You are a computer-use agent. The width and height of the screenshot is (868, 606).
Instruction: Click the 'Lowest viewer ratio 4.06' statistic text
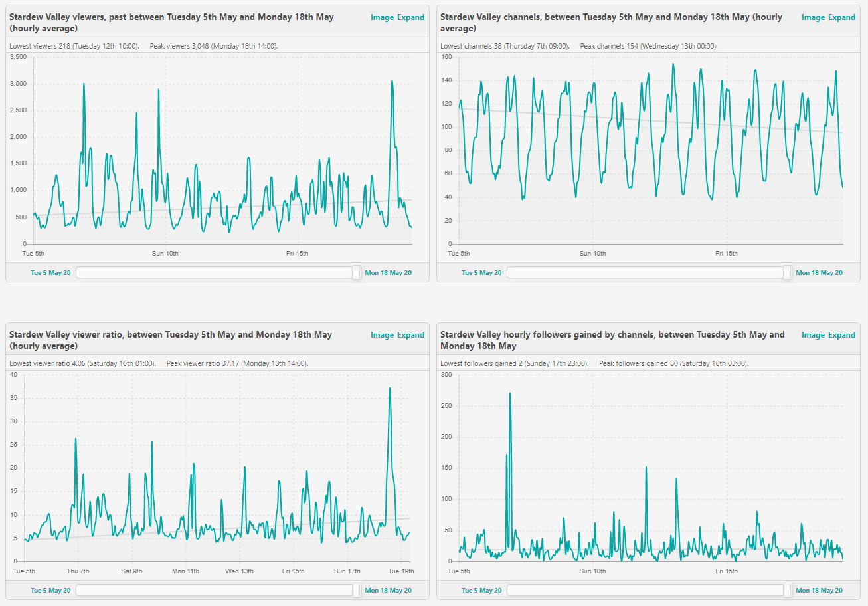(x=83, y=363)
